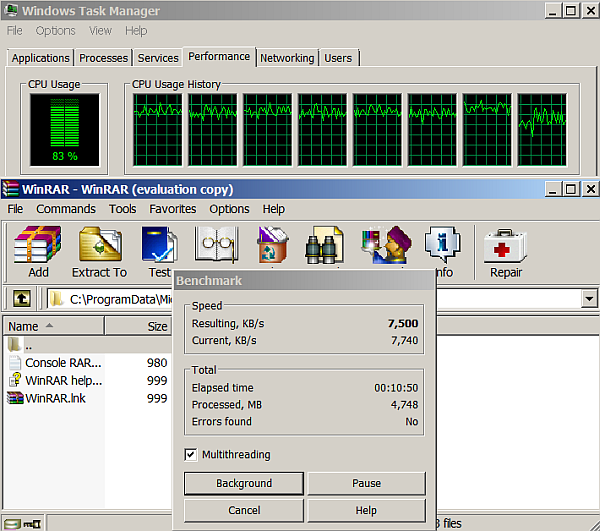Go up one folder level
The width and height of the screenshot is (600, 531).
click(21, 299)
